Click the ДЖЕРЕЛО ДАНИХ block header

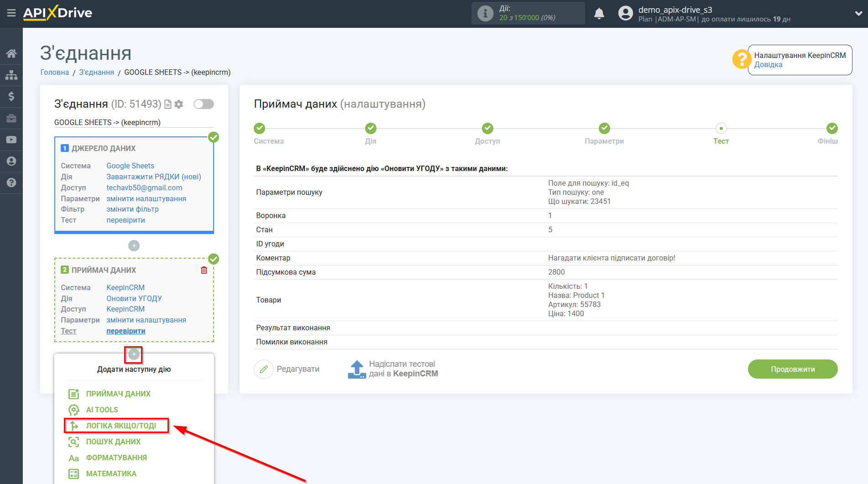104,148
